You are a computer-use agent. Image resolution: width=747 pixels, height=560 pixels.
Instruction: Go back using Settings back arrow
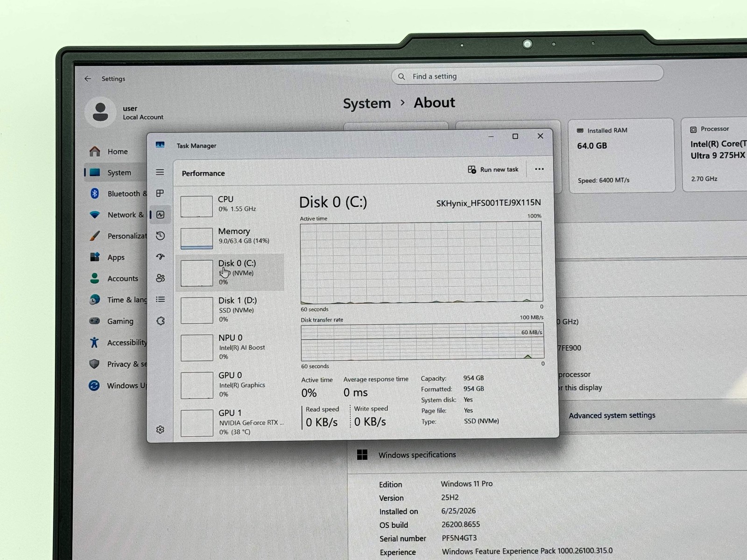(88, 79)
